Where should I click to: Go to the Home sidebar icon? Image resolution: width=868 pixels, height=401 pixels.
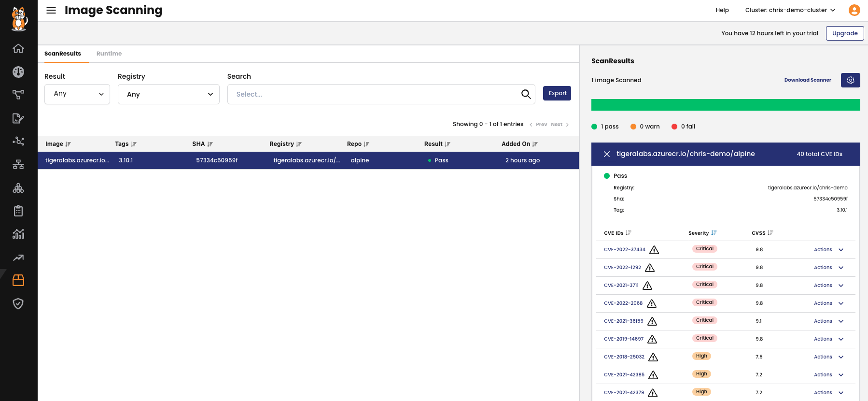click(18, 48)
